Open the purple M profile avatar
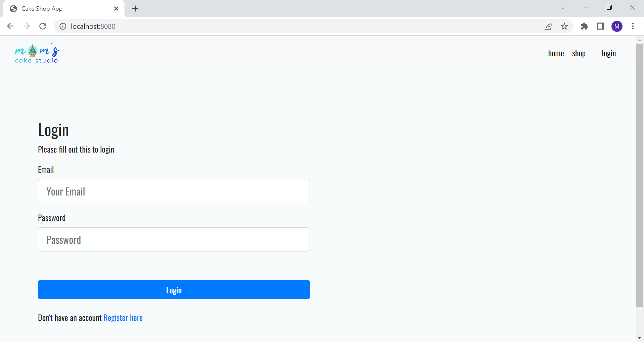 click(617, 26)
